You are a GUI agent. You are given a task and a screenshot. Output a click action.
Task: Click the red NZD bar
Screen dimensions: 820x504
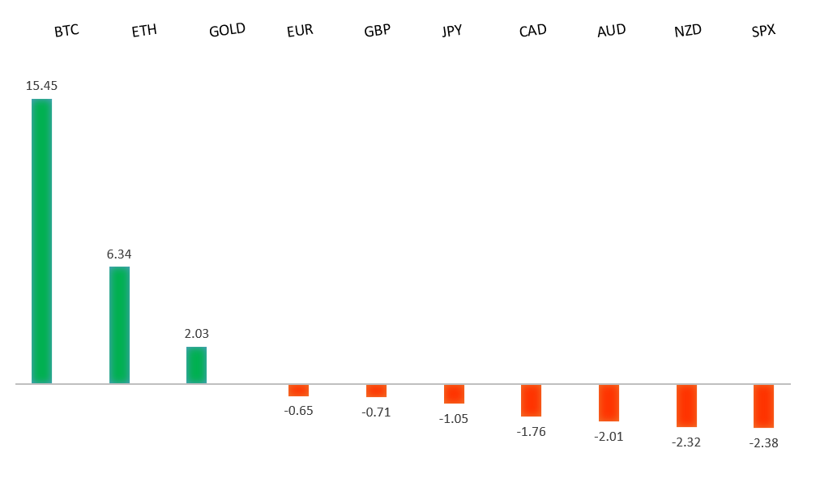coord(686,405)
